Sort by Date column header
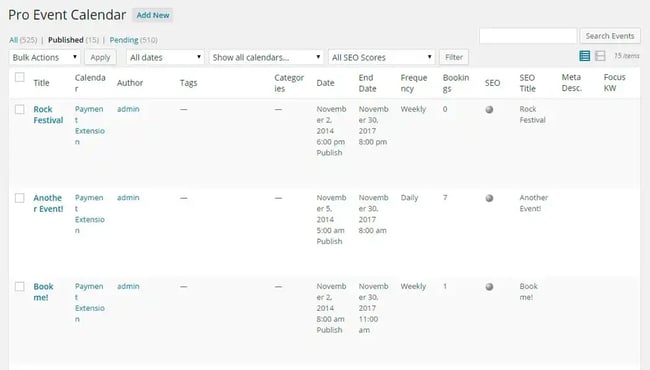 point(325,83)
